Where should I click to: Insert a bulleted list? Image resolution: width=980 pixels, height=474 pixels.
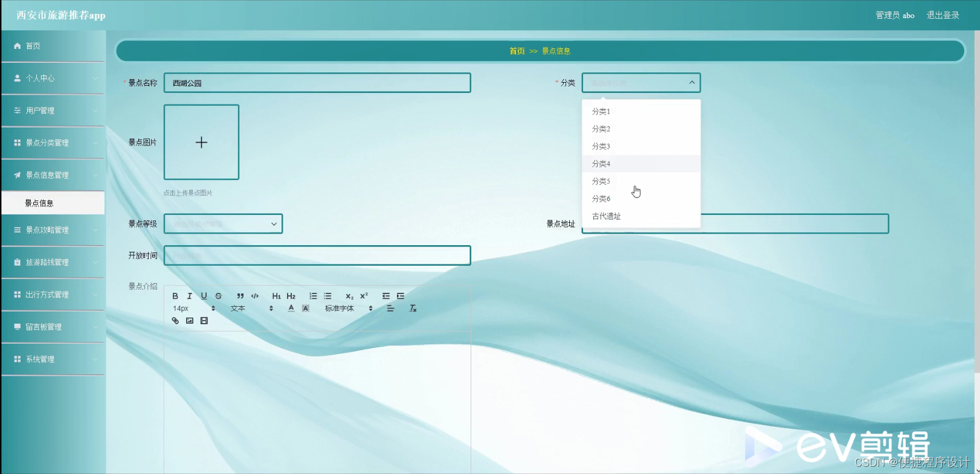point(327,296)
